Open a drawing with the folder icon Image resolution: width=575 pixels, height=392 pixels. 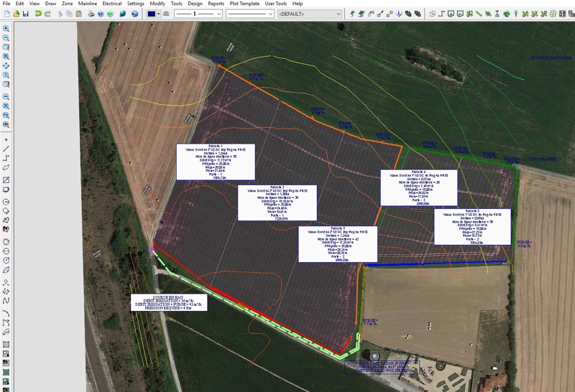16,14
